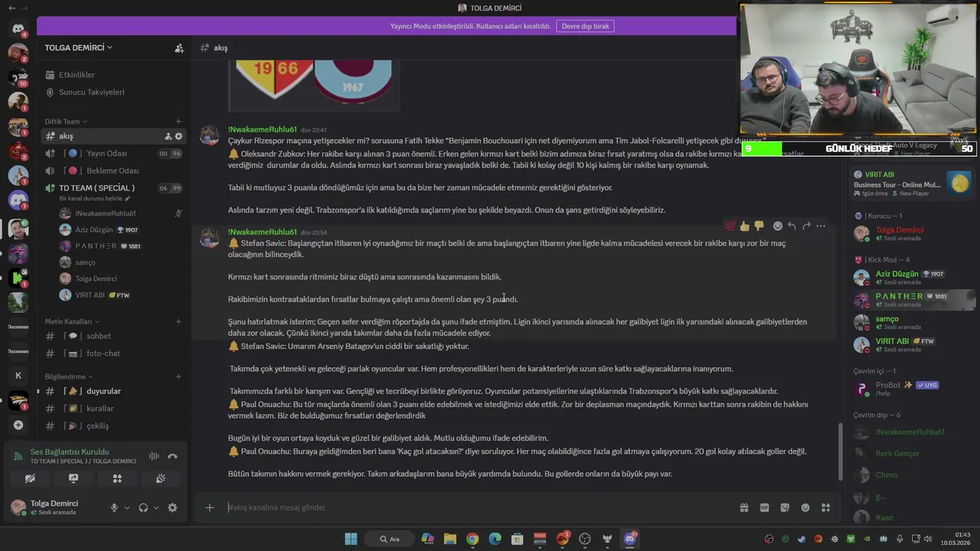Screen dimensions: 980x551
Task: Collapse the Bilgilendirme category
Action: pos(69,377)
